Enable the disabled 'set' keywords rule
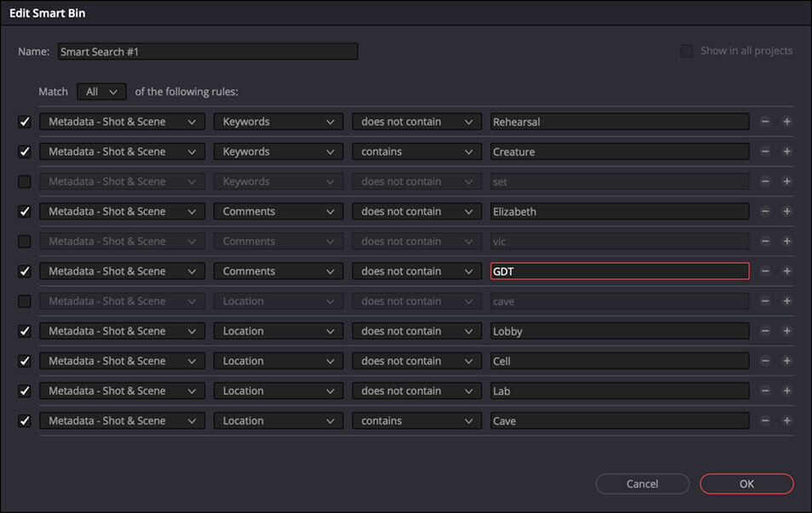812x513 pixels. tap(25, 182)
